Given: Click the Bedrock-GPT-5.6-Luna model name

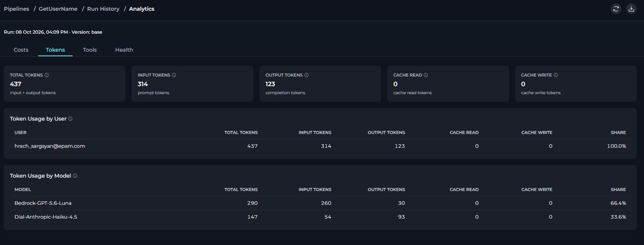Looking at the screenshot, I should [43, 203].
